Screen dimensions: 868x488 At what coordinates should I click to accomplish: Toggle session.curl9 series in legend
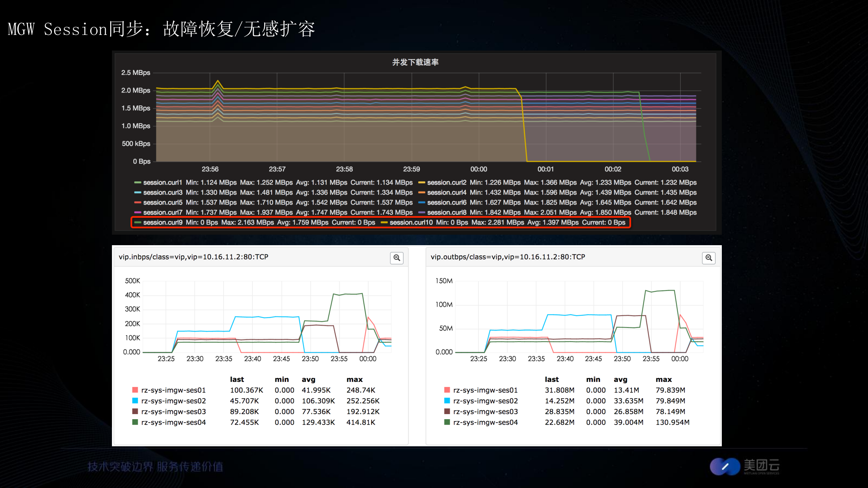point(162,222)
